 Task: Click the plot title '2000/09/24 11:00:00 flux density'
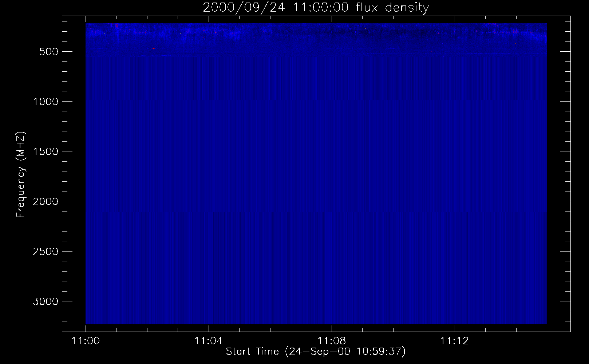tap(316, 8)
